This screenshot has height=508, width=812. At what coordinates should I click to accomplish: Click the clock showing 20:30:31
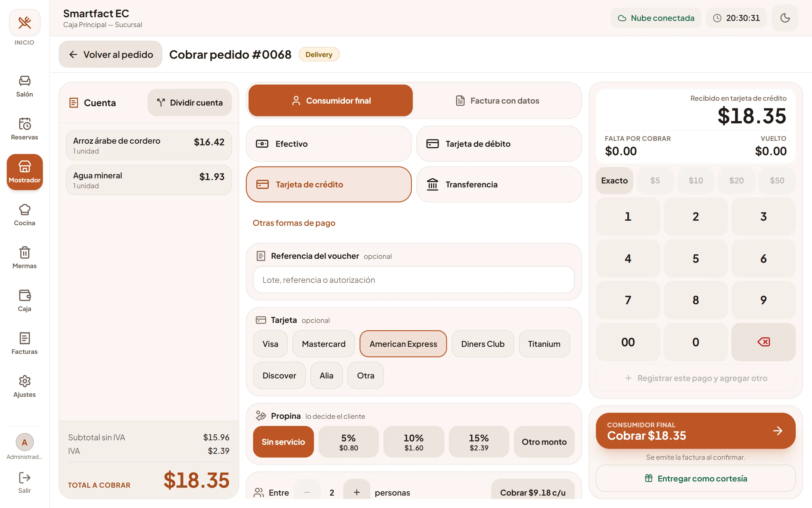736,18
